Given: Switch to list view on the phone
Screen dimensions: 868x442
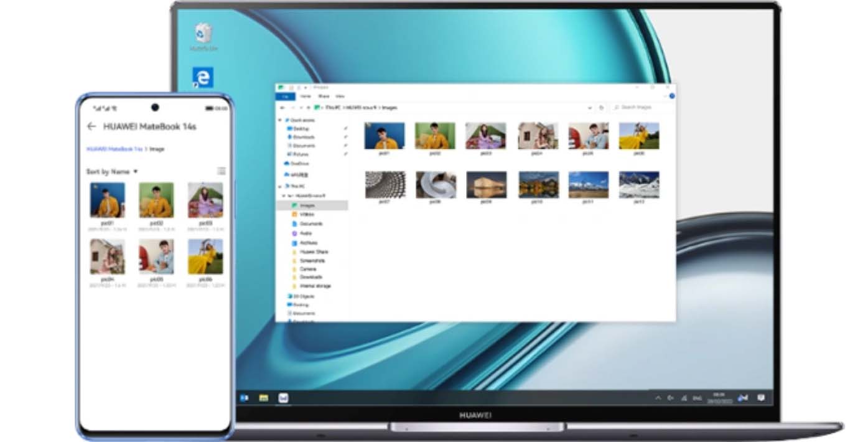Looking at the screenshot, I should pos(222,171).
